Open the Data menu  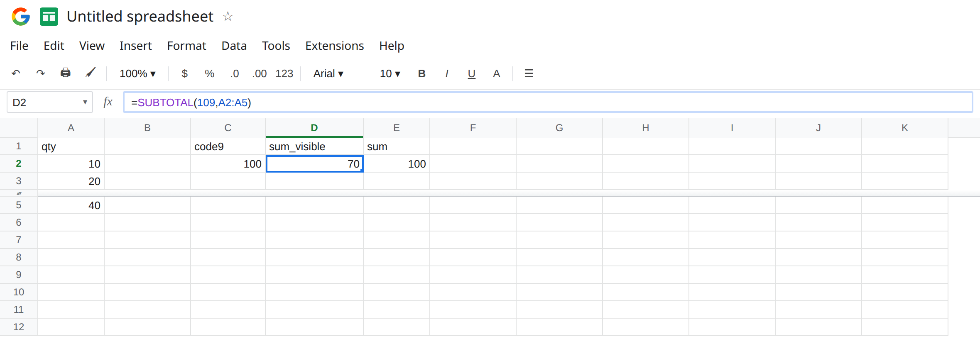[x=234, y=46]
